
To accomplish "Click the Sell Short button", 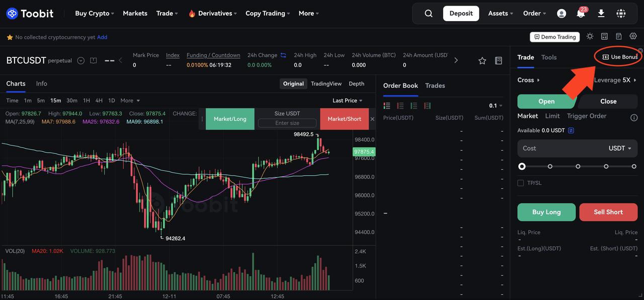I will click(x=608, y=212).
